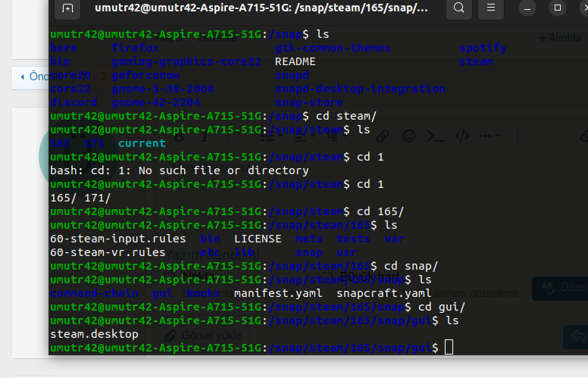Click the emoji smiley in forum editor
Viewport: 588px width, 378px height.
(x=409, y=136)
